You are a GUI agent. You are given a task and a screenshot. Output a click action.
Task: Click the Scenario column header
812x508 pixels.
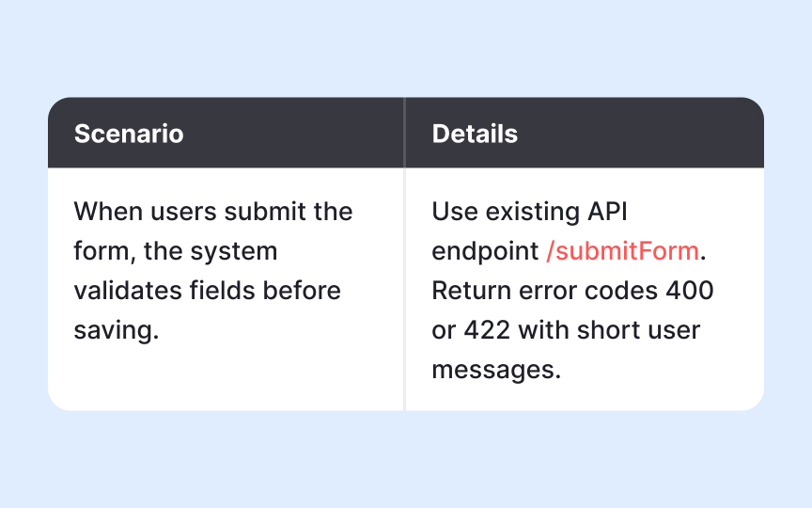[129, 134]
